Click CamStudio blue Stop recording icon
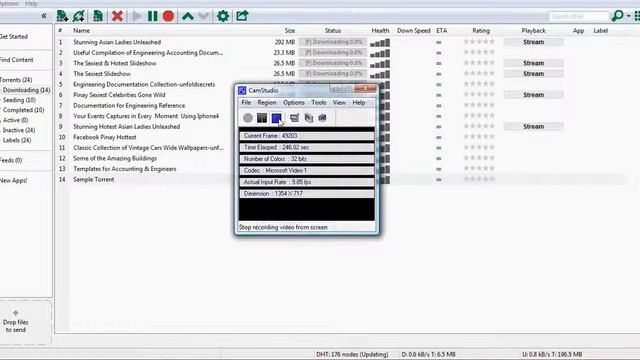This screenshot has width=640, height=360. coord(276,118)
